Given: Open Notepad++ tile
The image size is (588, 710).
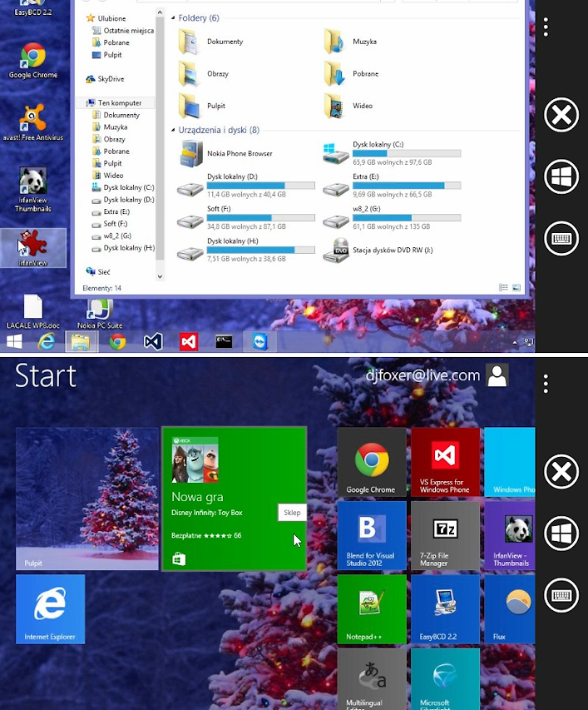Looking at the screenshot, I should pos(372,609).
